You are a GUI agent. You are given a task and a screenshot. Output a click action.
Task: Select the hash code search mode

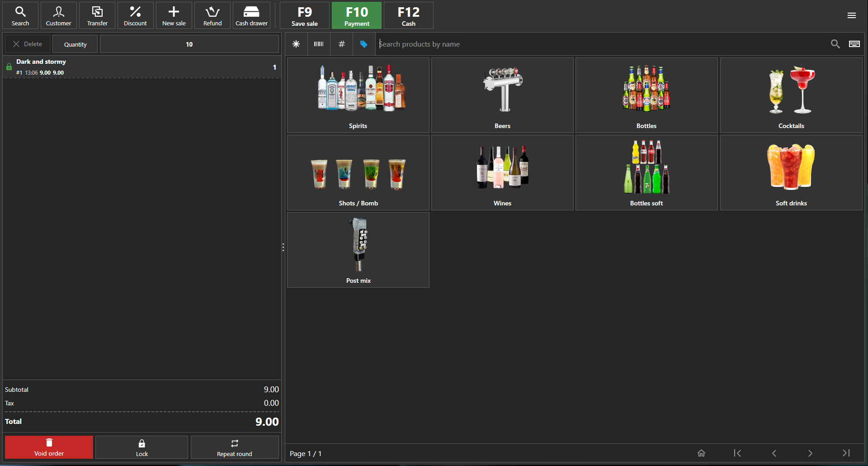(342, 44)
